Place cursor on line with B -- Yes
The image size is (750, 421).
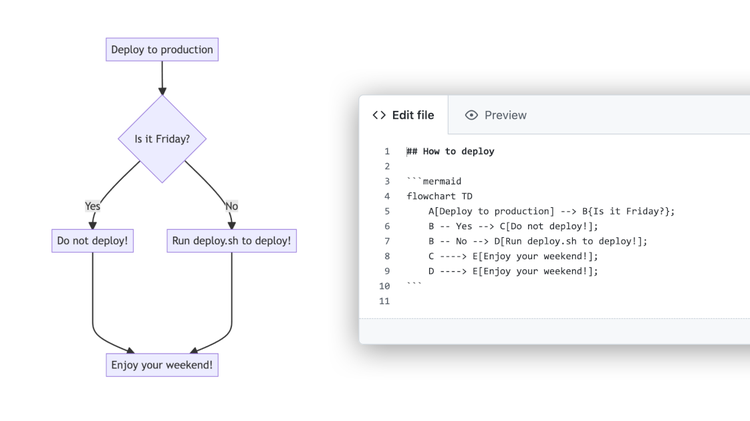pyautogui.click(x=513, y=226)
